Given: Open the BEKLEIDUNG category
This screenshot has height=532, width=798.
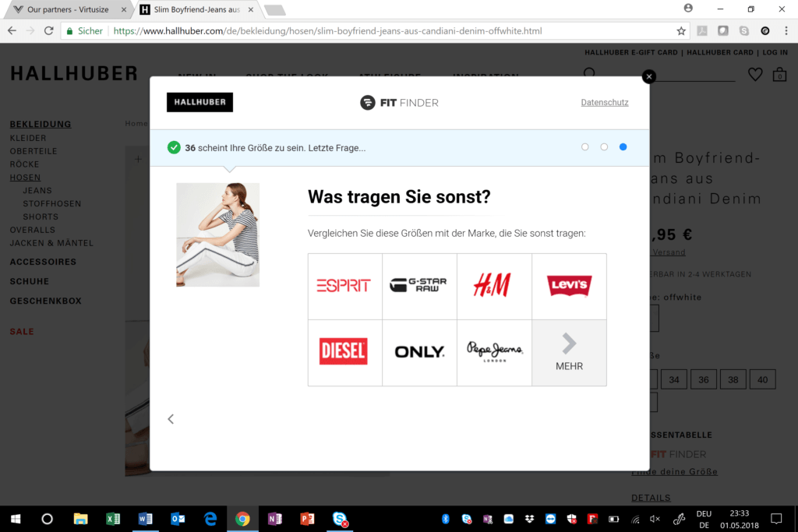Looking at the screenshot, I should [41, 124].
